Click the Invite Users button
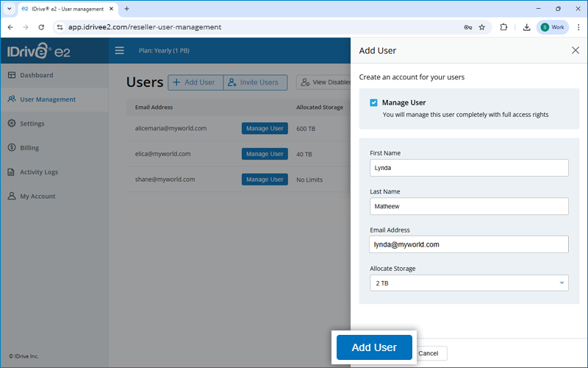The height and width of the screenshot is (368, 588). (x=256, y=82)
